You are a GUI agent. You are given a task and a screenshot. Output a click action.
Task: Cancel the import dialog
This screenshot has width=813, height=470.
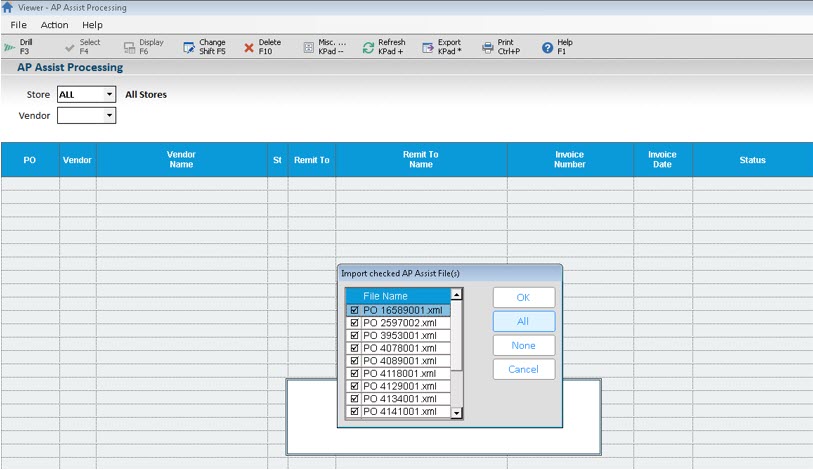(523, 369)
